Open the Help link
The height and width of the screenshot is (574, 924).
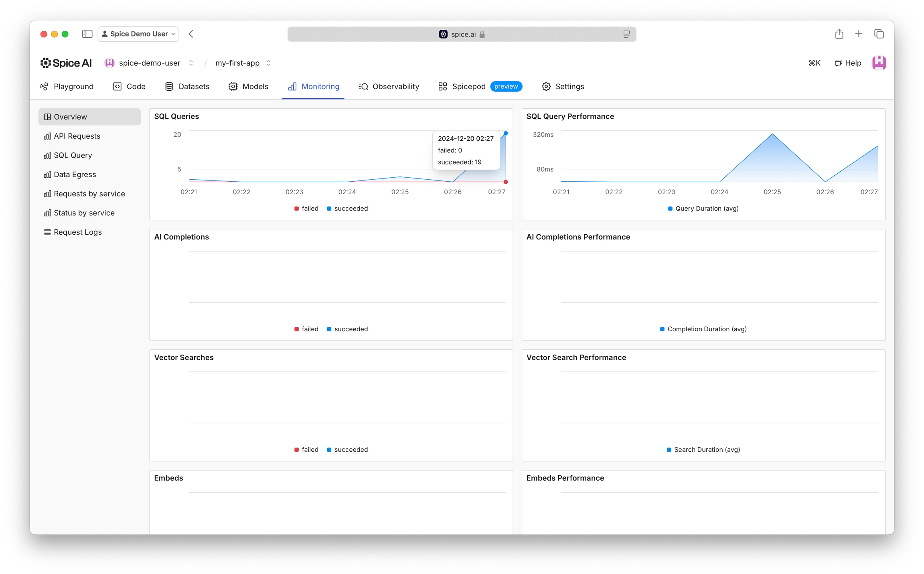pyautogui.click(x=848, y=63)
